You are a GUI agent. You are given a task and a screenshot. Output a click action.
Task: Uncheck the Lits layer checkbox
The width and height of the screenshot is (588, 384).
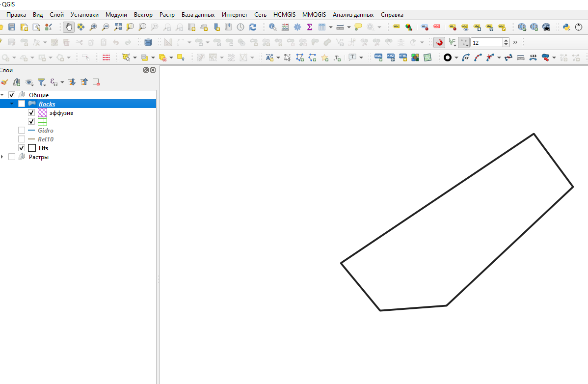pyautogui.click(x=22, y=148)
